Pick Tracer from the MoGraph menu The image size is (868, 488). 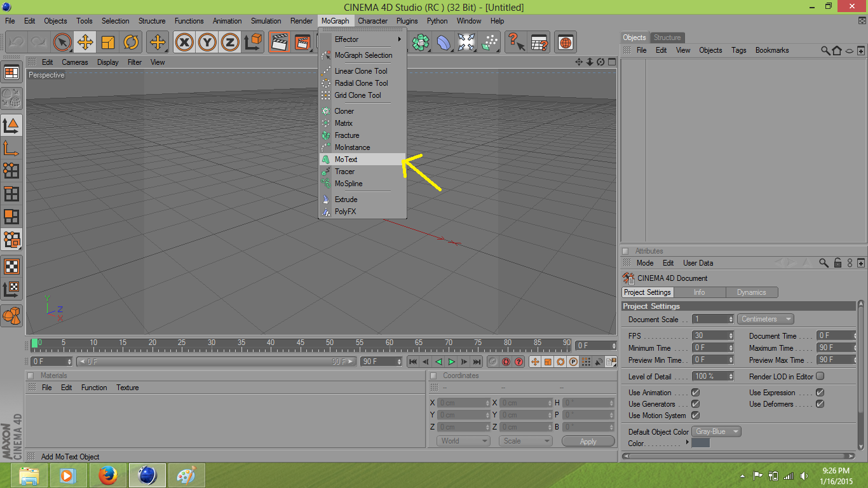(363, 172)
